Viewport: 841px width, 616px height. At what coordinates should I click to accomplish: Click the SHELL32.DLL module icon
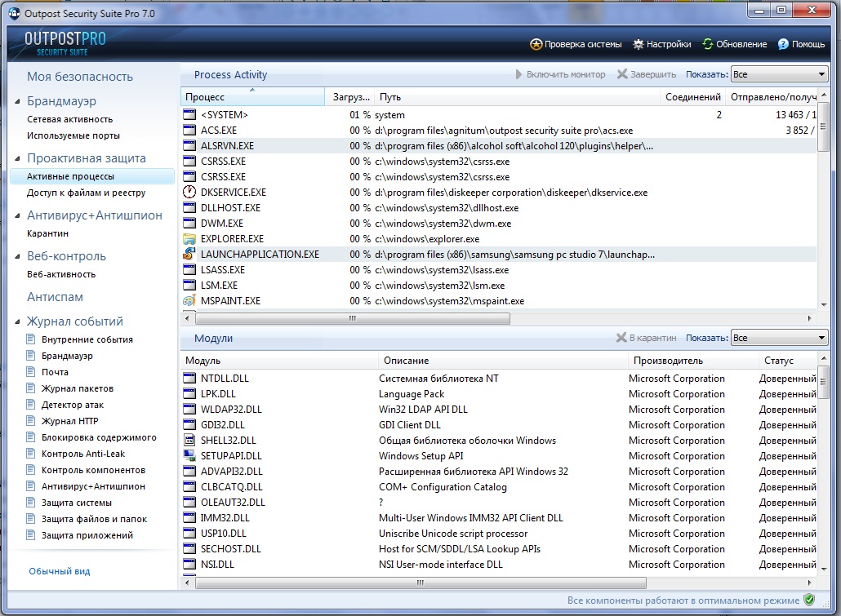click(189, 440)
